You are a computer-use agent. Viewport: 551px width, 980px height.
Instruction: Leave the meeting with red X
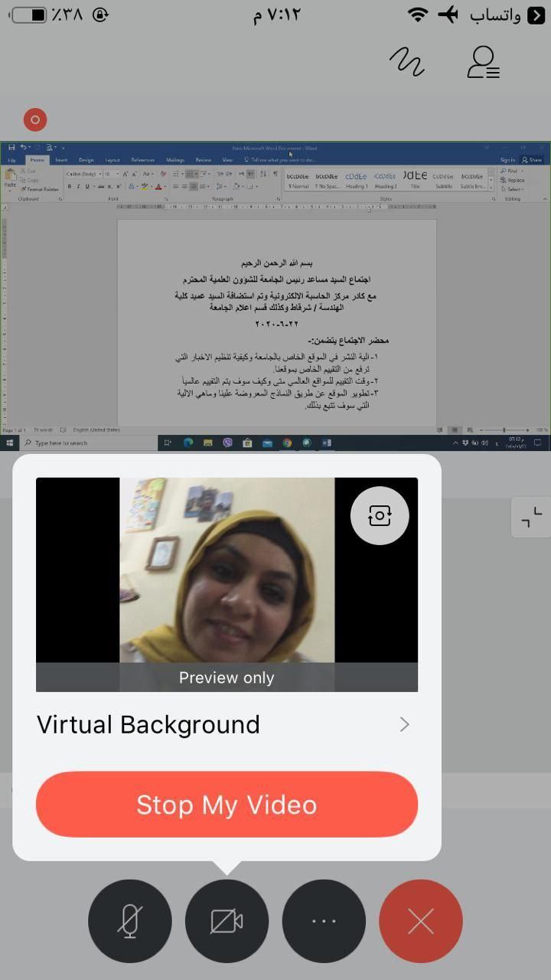coord(420,921)
